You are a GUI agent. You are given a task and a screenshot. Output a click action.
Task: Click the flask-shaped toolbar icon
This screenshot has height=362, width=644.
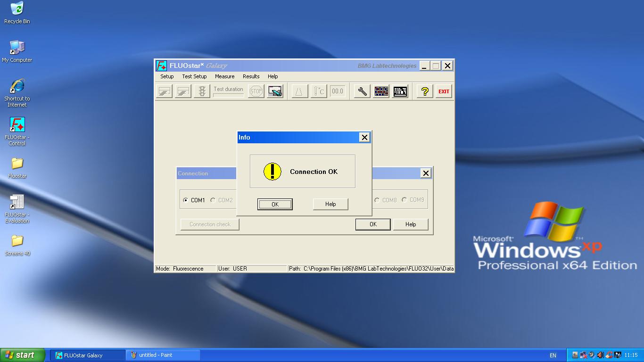point(299,91)
